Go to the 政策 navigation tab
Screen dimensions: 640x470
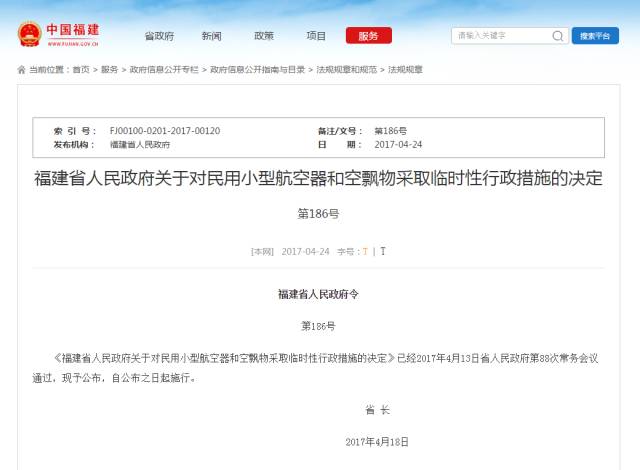(264, 36)
